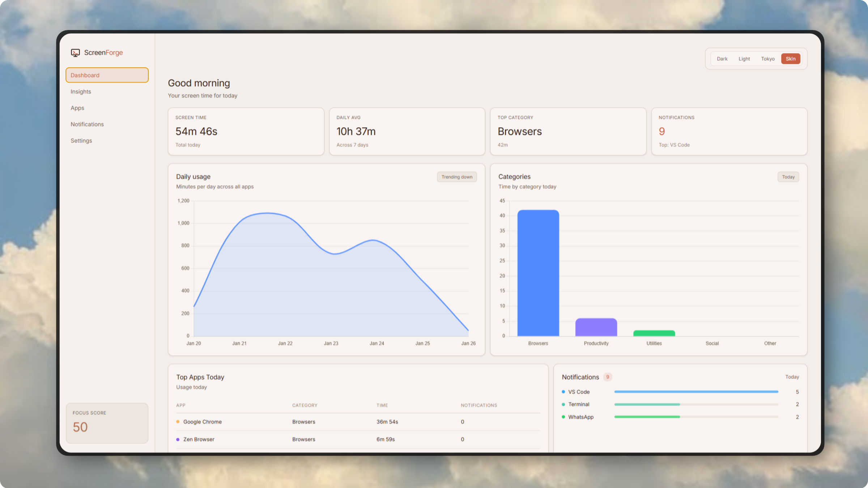868x488 pixels.
Task: Open Settings in the sidebar
Action: (81, 141)
